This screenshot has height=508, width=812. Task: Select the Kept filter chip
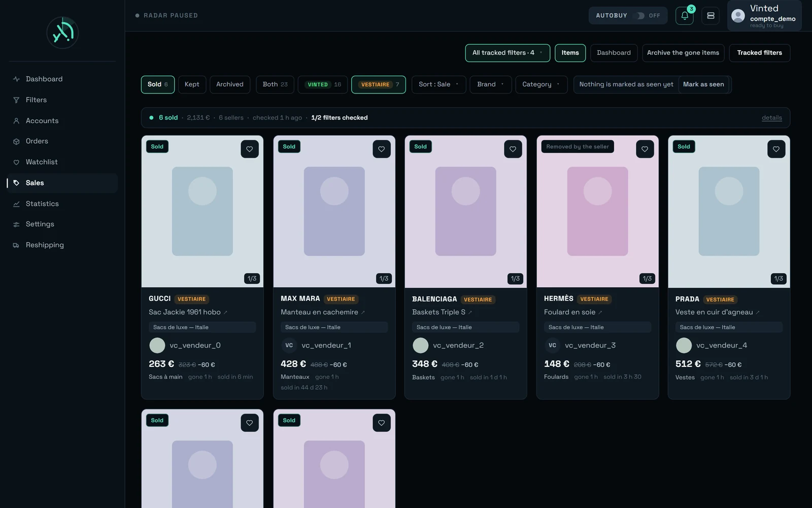click(192, 84)
